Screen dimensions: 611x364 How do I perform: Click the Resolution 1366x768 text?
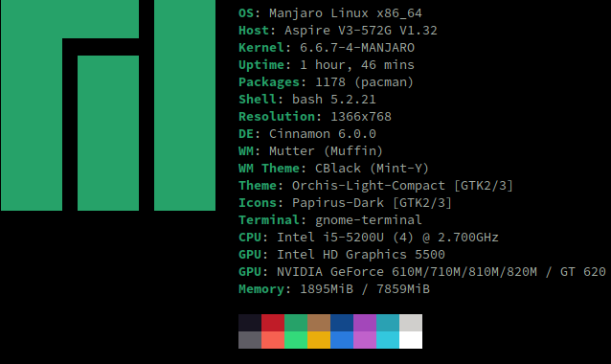pos(315,117)
